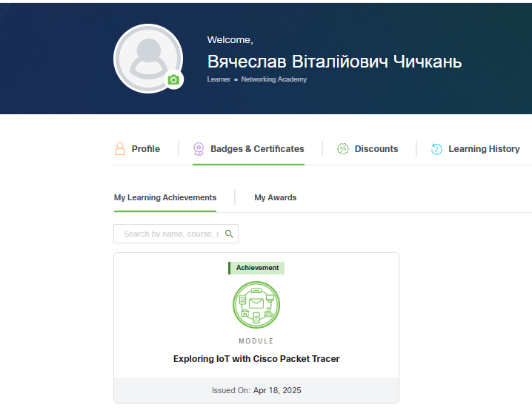Image resolution: width=532 pixels, height=408 pixels.
Task: Switch to My Awards sub-tab
Action: [x=276, y=197]
